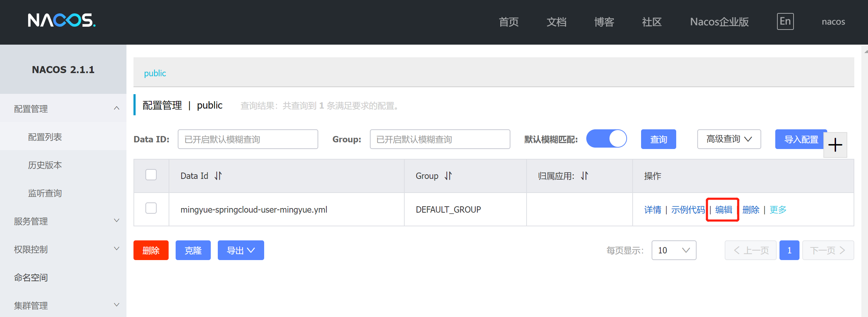
Task: Go to page 1 in pagination
Action: (x=789, y=250)
